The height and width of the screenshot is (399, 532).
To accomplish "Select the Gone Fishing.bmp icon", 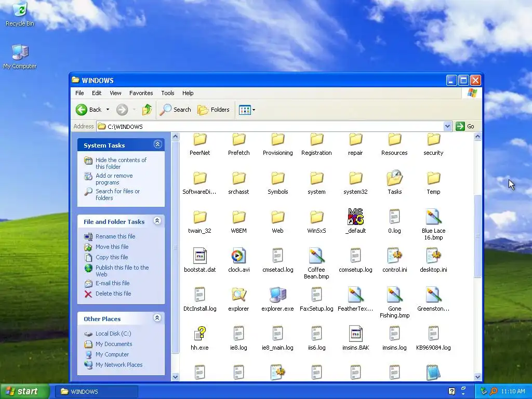I will coord(395,295).
